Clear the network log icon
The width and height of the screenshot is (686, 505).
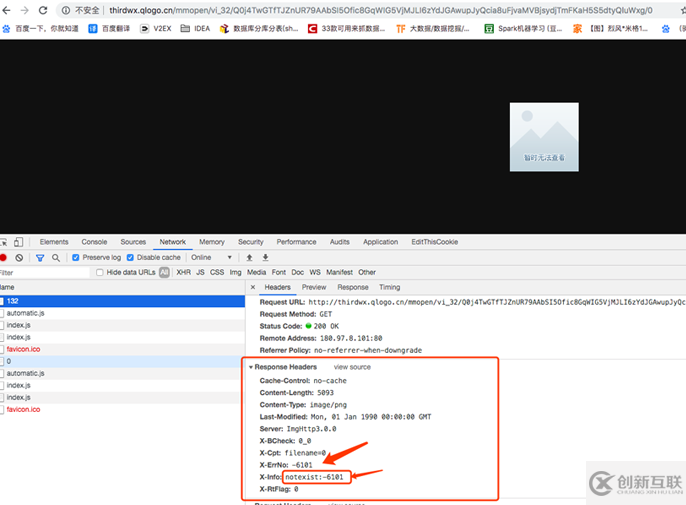[x=19, y=258]
